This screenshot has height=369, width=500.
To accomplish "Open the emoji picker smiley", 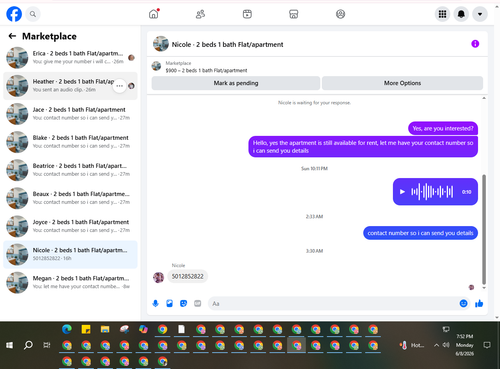I will [x=463, y=303].
